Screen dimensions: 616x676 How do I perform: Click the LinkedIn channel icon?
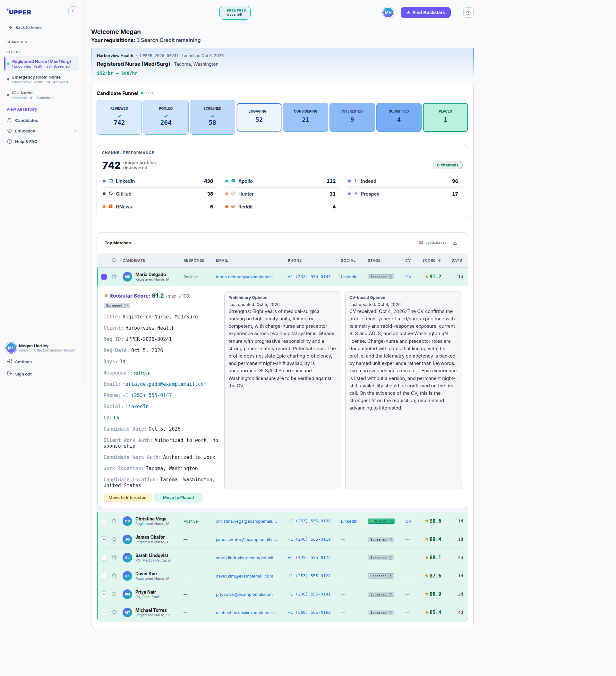[x=111, y=181]
